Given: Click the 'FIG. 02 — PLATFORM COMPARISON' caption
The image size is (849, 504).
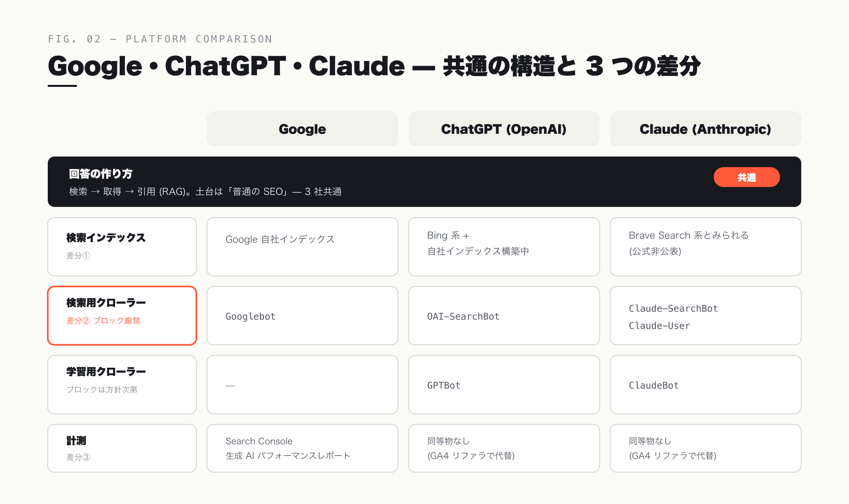Looking at the screenshot, I should (160, 39).
